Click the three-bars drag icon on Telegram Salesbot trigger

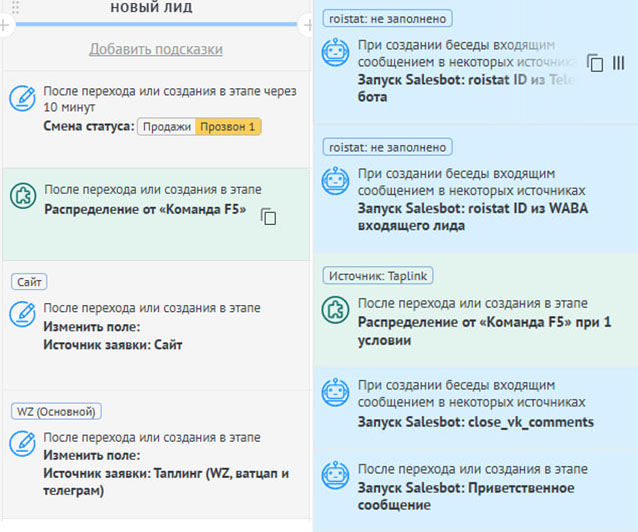pyautogui.click(x=618, y=63)
